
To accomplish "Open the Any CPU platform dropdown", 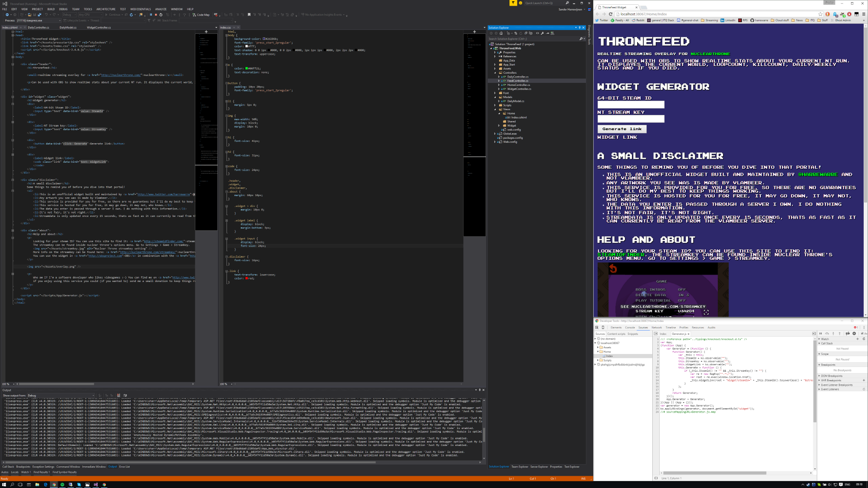I will (x=90, y=15).
